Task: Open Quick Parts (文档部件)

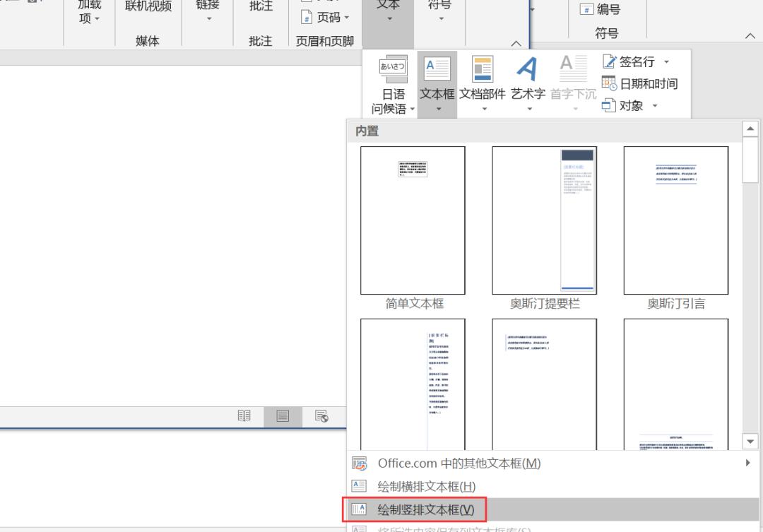Action: click(482, 78)
